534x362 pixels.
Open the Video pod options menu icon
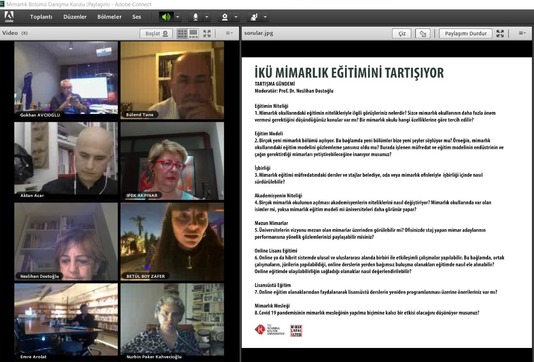pyautogui.click(x=229, y=33)
